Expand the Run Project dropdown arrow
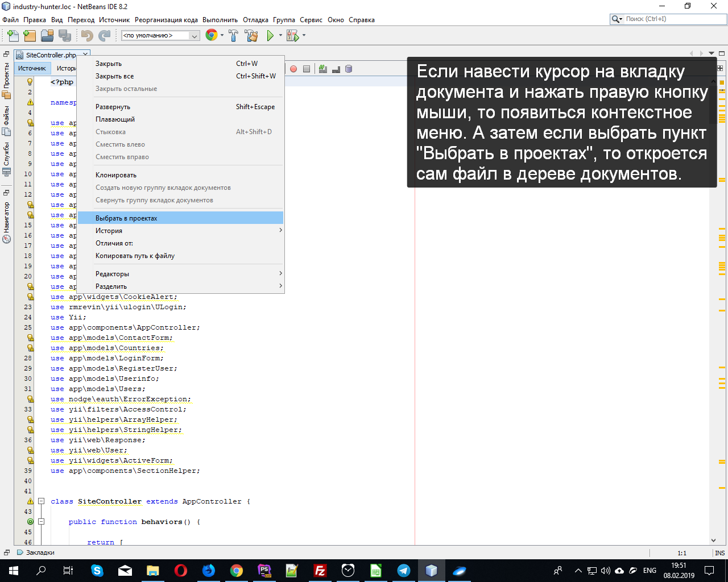This screenshot has width=728, height=582. coord(280,36)
